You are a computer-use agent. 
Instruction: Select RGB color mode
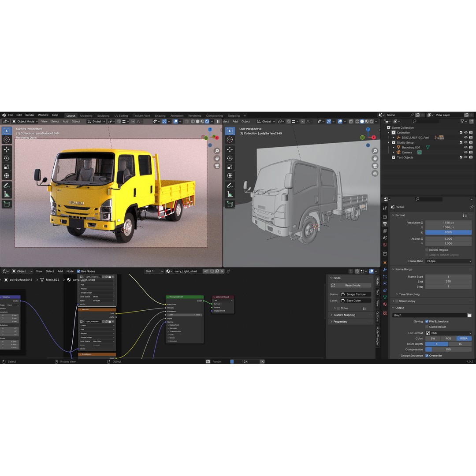(x=448, y=339)
